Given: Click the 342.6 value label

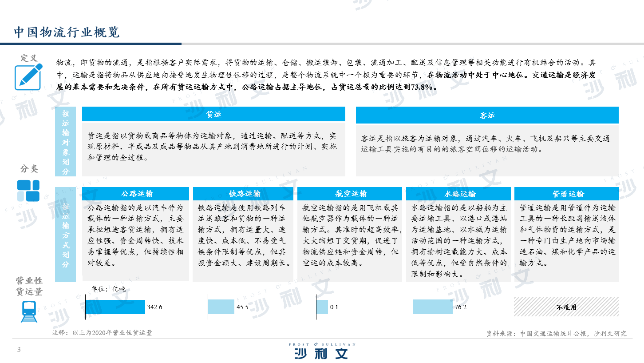Looking at the screenshot, I should pos(155,307).
